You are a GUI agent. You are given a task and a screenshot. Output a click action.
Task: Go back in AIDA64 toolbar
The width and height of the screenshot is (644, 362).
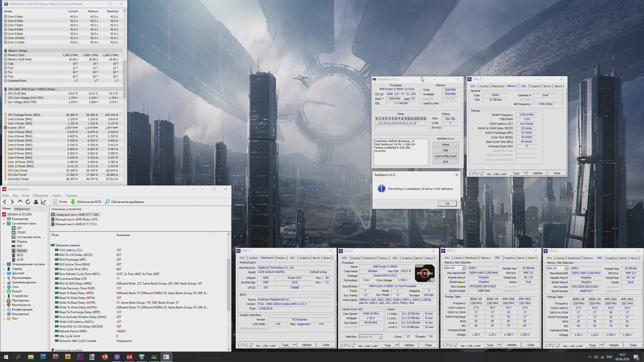click(x=5, y=202)
